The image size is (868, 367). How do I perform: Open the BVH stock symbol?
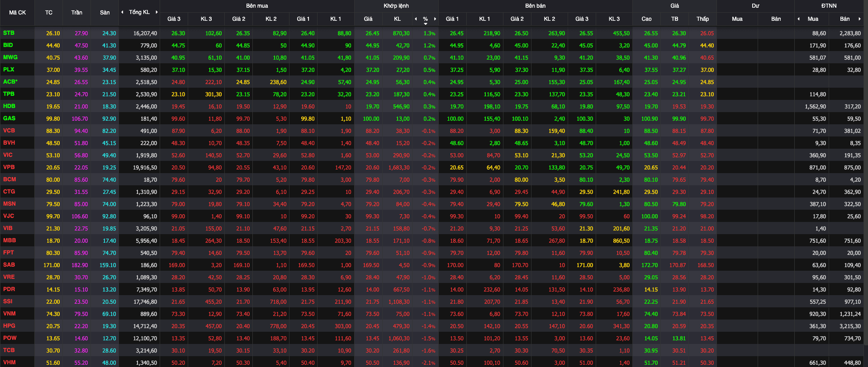click(9, 143)
